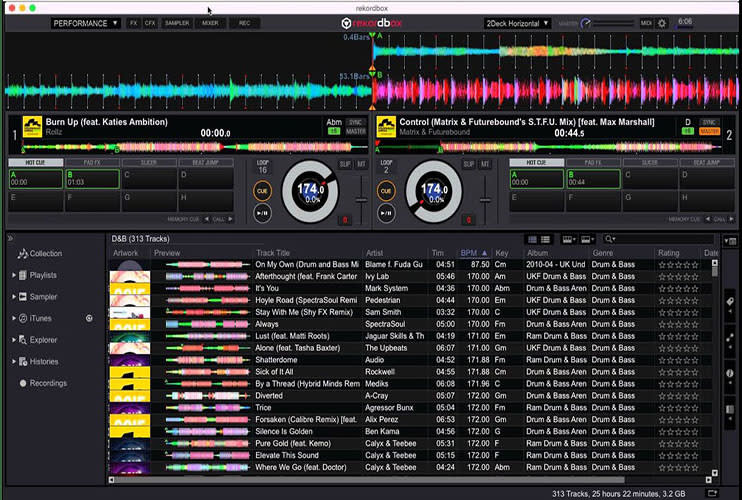Trigger hot cue B 01:03 on deck 1

coord(92,179)
